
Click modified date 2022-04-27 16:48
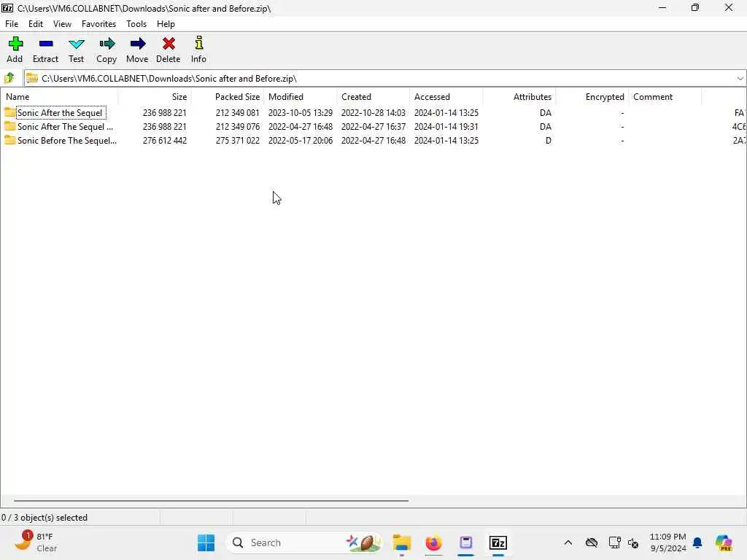coord(301,127)
